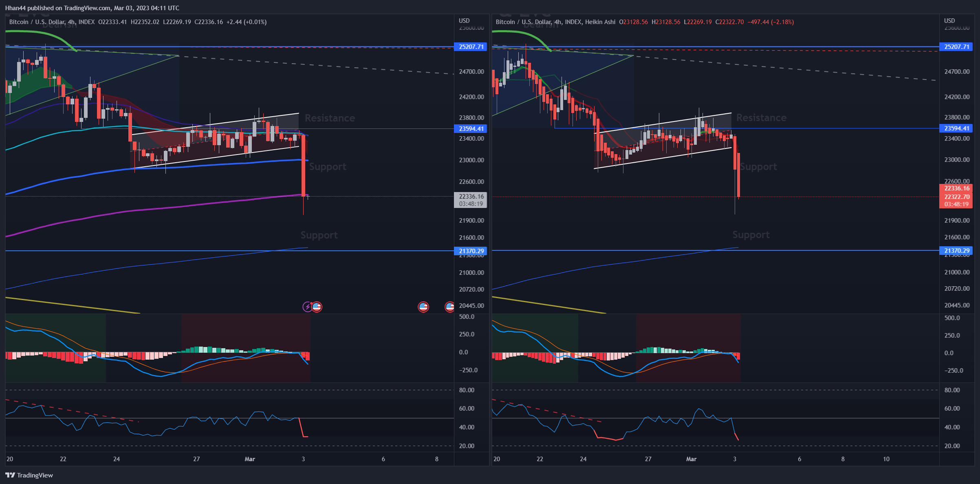Click the lower Support label on left chart
This screenshot has height=484, width=980.
[x=319, y=235]
